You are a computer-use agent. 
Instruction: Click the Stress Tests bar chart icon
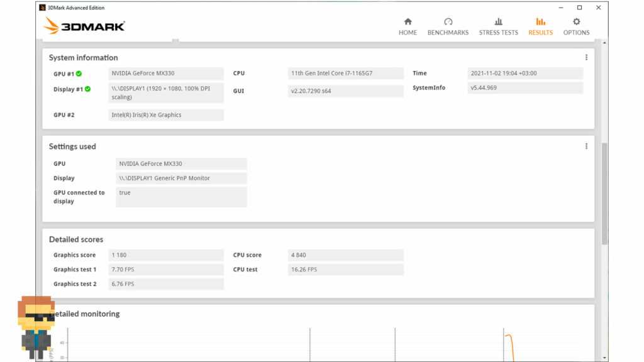[x=498, y=21]
